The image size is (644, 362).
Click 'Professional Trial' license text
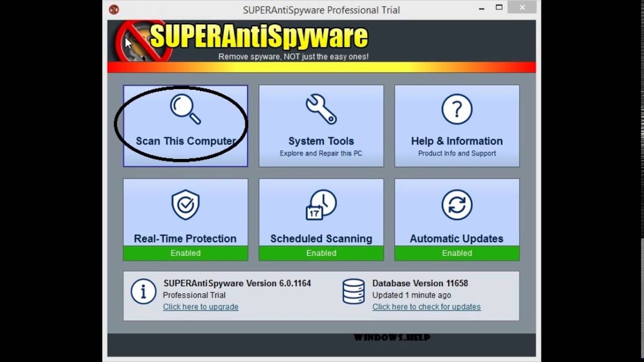(x=194, y=295)
